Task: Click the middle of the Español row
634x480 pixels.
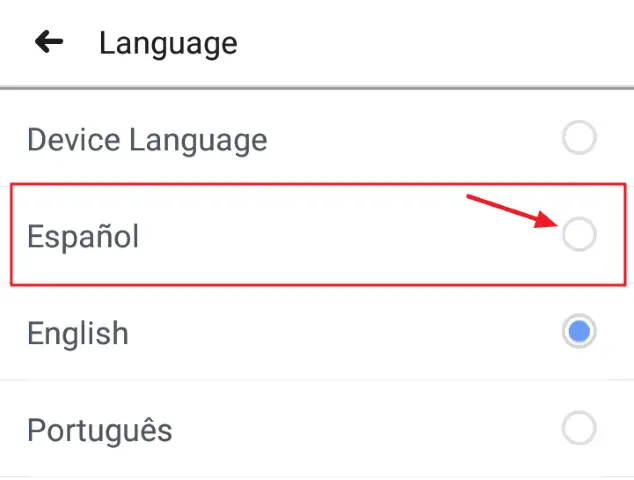Action: click(x=317, y=236)
